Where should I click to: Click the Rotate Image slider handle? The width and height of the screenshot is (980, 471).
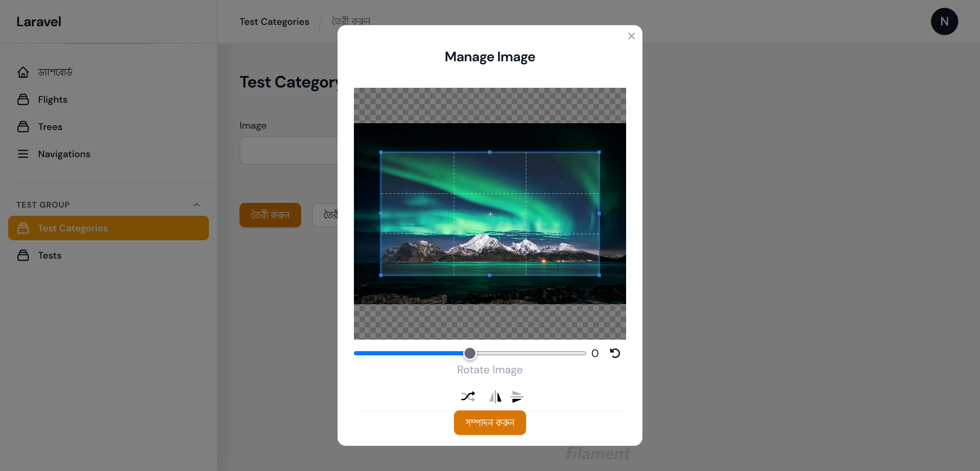(470, 353)
